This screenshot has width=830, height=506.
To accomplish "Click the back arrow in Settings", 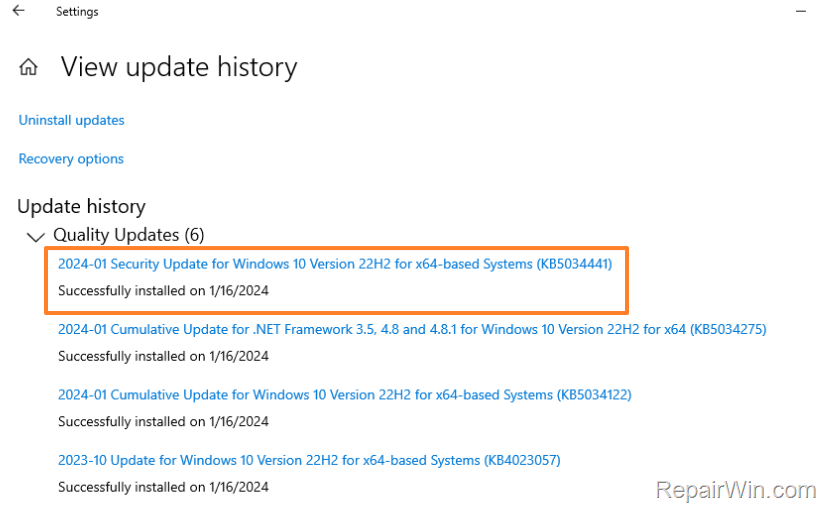I will [x=18, y=12].
